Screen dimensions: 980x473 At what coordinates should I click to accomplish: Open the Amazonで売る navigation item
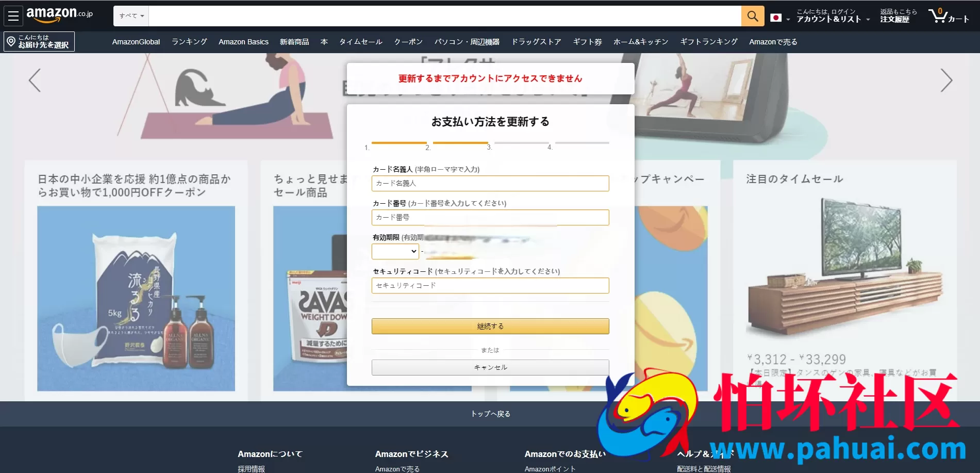pos(773,42)
